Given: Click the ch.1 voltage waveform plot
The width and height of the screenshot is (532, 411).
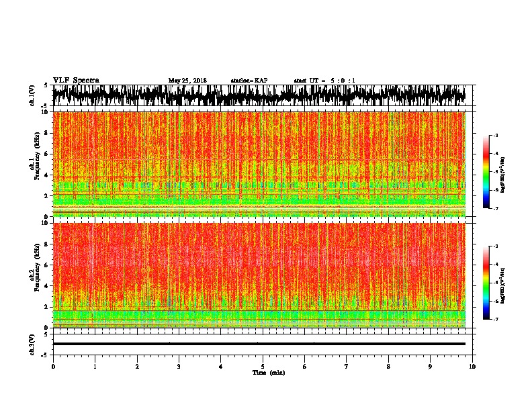Looking at the screenshot, I should pyautogui.click(x=259, y=95).
